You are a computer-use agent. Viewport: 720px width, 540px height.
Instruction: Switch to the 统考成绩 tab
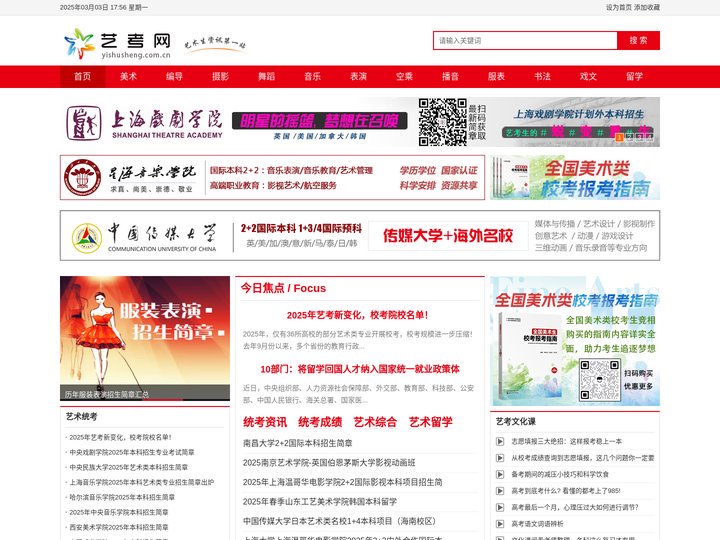coord(320,422)
